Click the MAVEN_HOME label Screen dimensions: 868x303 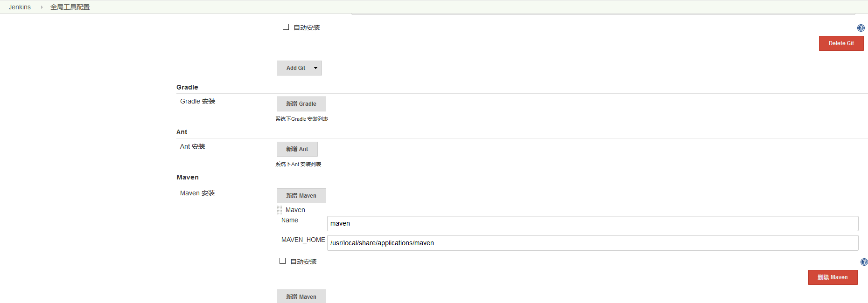pos(303,240)
